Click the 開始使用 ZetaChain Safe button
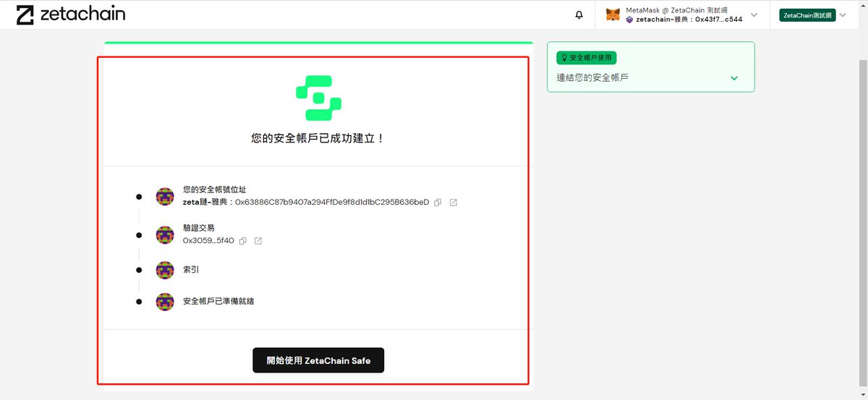 pos(318,360)
